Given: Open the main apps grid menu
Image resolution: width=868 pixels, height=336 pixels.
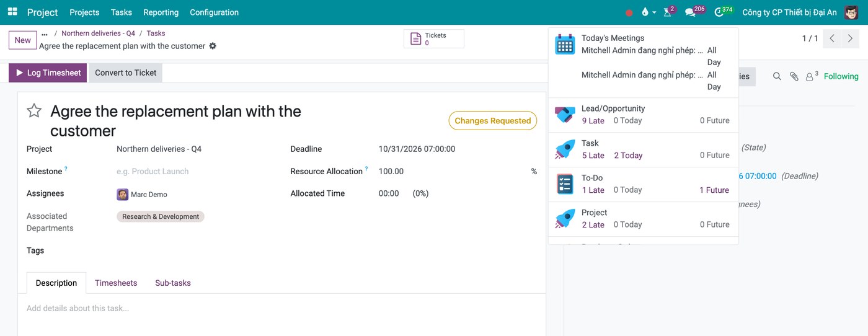Looking at the screenshot, I should (12, 12).
